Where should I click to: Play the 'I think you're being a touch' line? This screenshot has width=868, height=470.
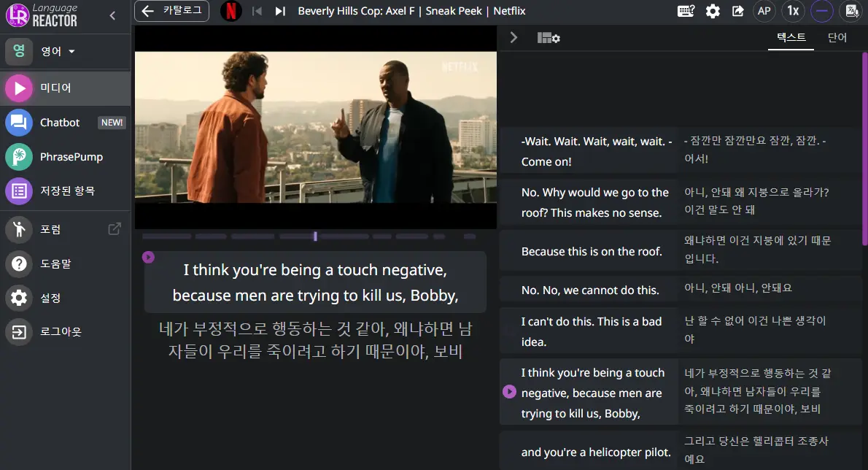coord(509,392)
